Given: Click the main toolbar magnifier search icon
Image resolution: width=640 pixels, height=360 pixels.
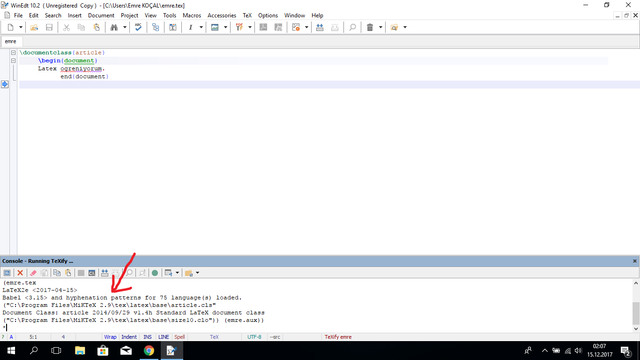Looking at the screenshot, I should coord(352,27).
